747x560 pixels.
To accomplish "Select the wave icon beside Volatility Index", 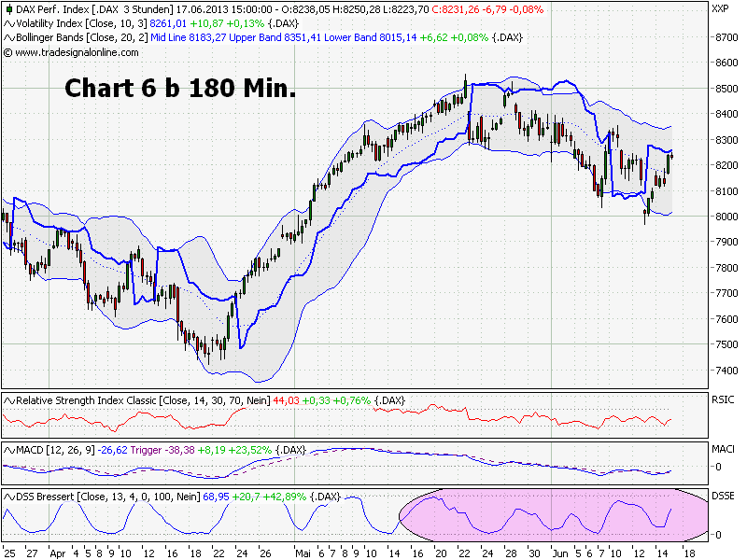I will 7,25.
